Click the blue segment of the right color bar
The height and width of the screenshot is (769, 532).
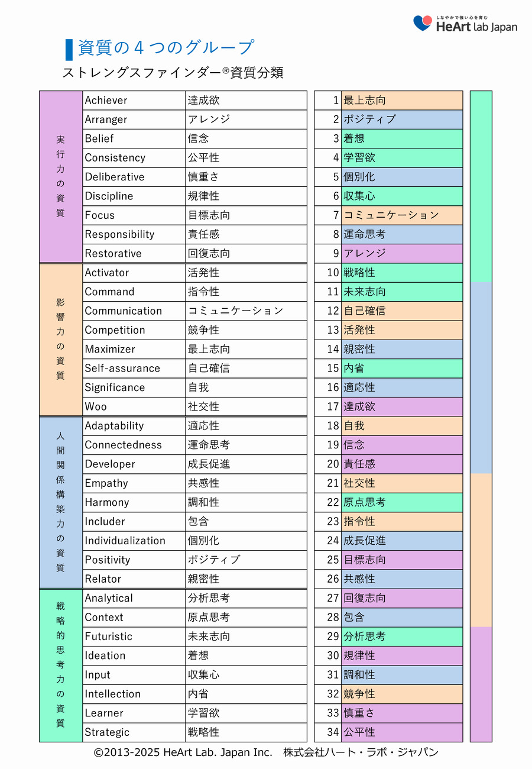click(481, 377)
